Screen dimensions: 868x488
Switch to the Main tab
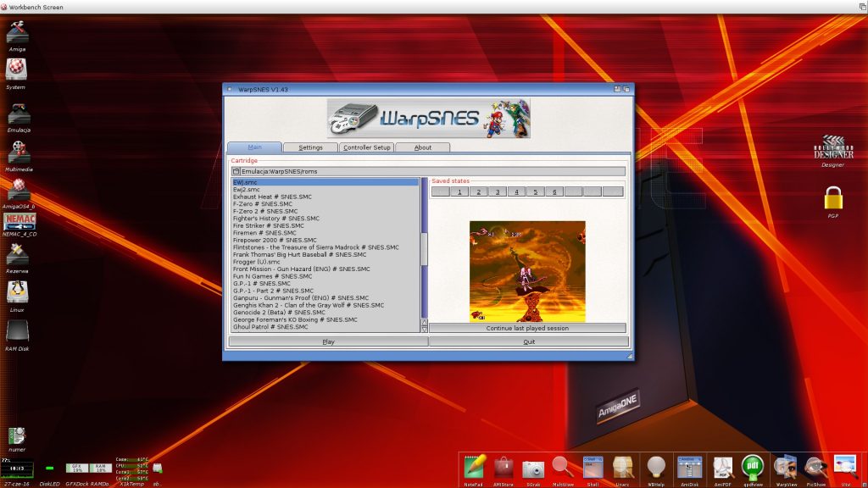[254, 147]
